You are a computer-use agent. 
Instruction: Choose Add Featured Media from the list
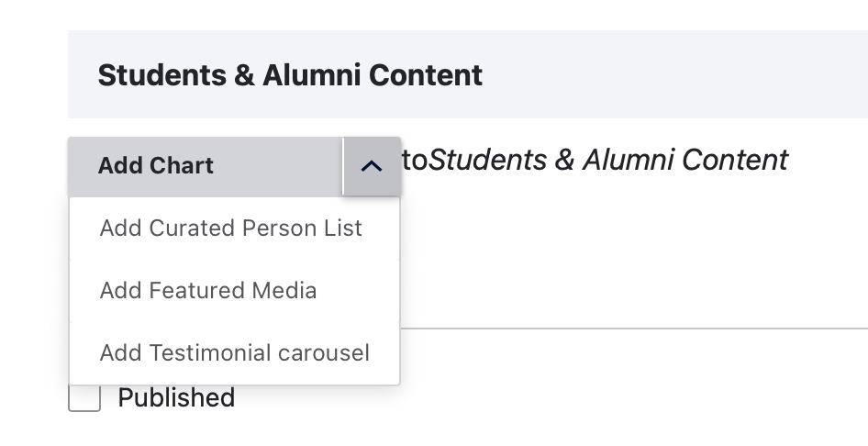[208, 291]
